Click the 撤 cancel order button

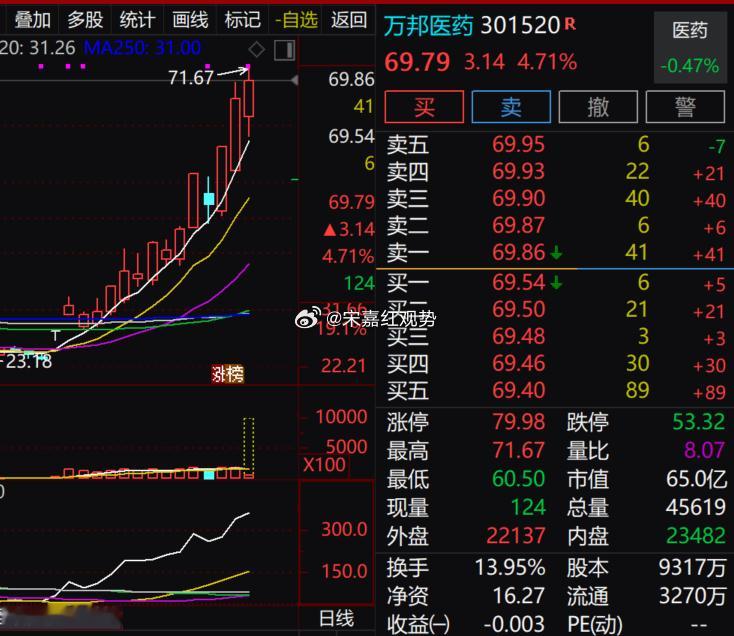coord(598,107)
